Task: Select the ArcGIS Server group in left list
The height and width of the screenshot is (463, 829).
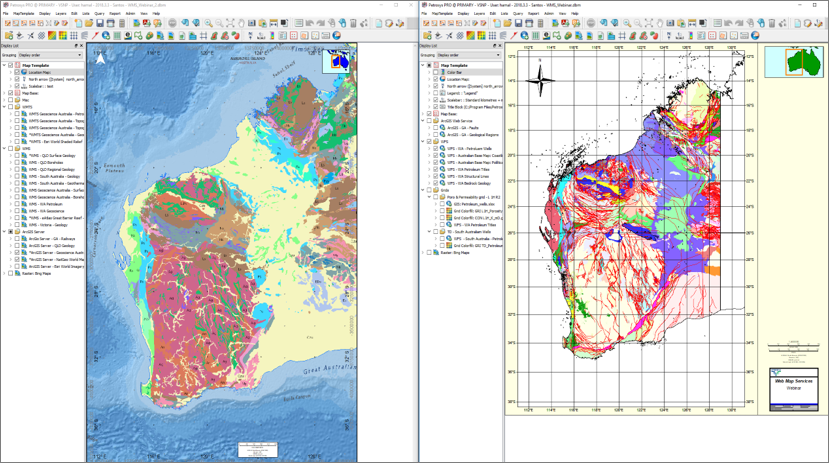Action: (34, 232)
